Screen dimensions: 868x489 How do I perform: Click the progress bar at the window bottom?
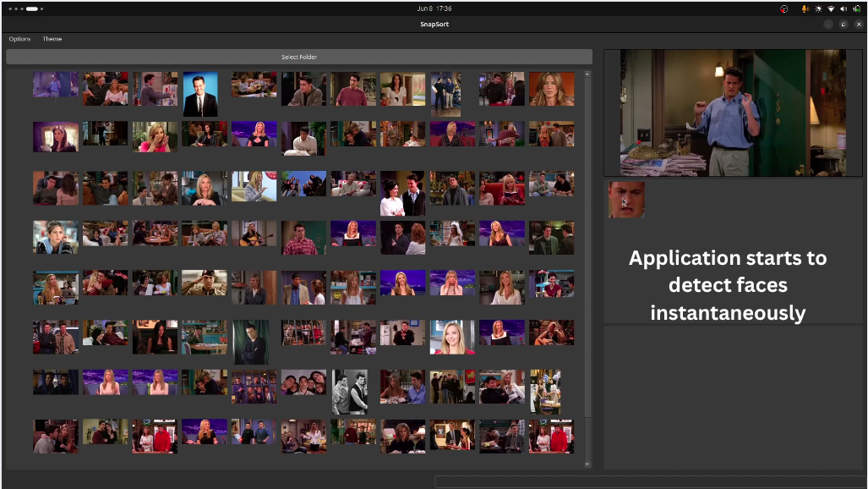pos(651,481)
